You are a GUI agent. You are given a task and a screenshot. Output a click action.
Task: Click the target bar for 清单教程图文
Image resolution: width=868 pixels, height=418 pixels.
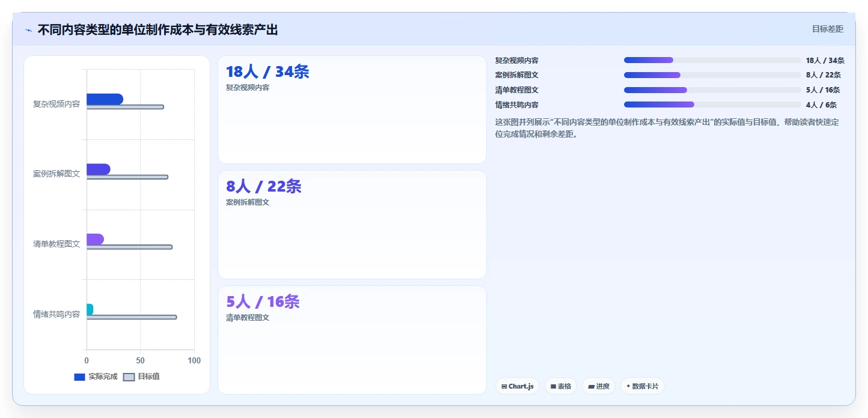coord(129,247)
